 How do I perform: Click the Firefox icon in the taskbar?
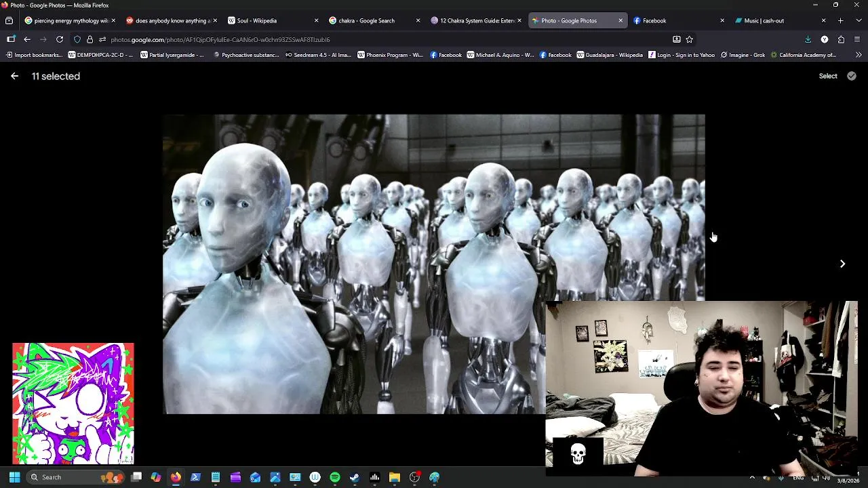click(176, 477)
